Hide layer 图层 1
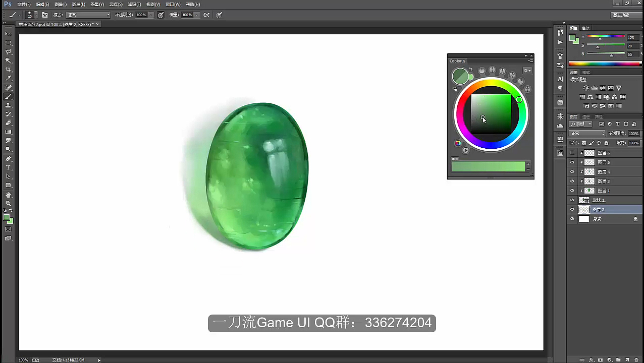644x363 pixels. 572,191
